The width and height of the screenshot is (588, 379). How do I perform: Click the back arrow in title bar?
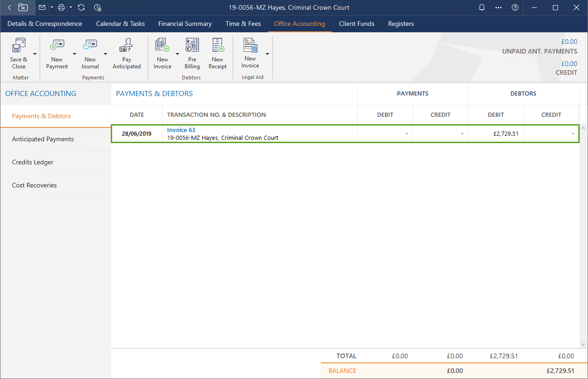tap(9, 7)
